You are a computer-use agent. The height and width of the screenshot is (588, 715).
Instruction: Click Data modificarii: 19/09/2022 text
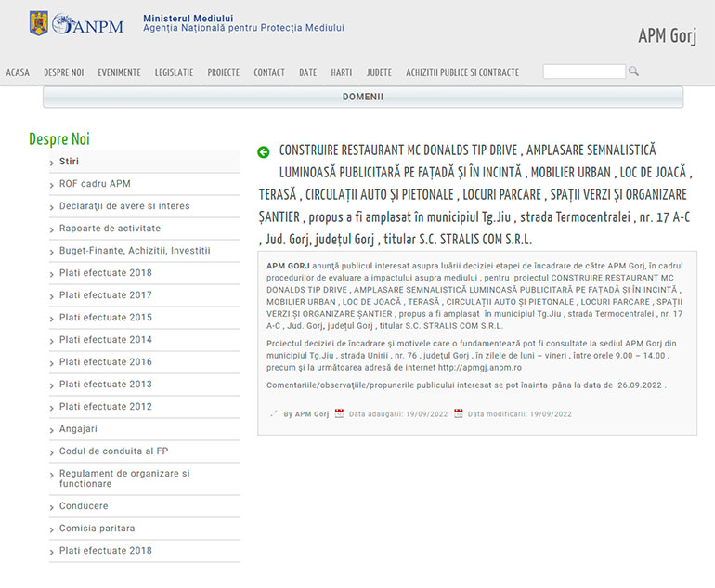(519, 414)
